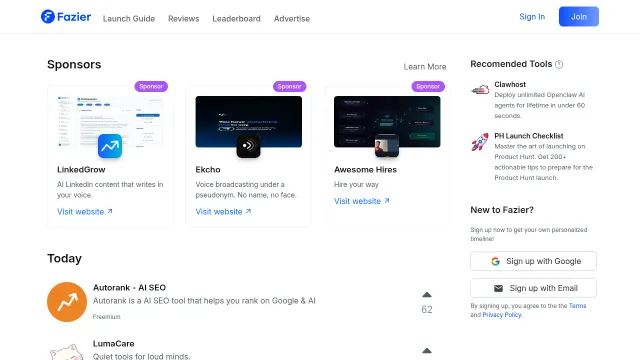The image size is (640, 360).
Task: Click the LinkedGrow description text
Action: point(110,190)
